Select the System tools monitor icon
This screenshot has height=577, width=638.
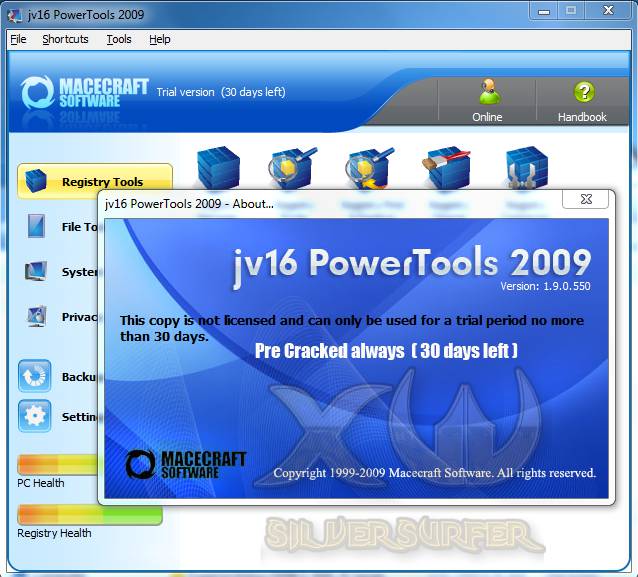pos(36,271)
